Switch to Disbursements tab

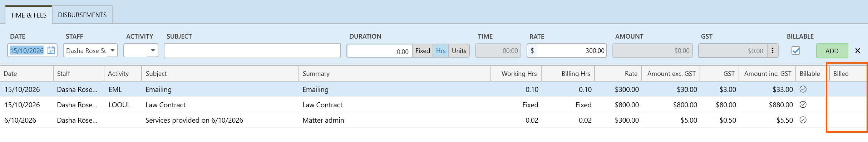[82, 15]
